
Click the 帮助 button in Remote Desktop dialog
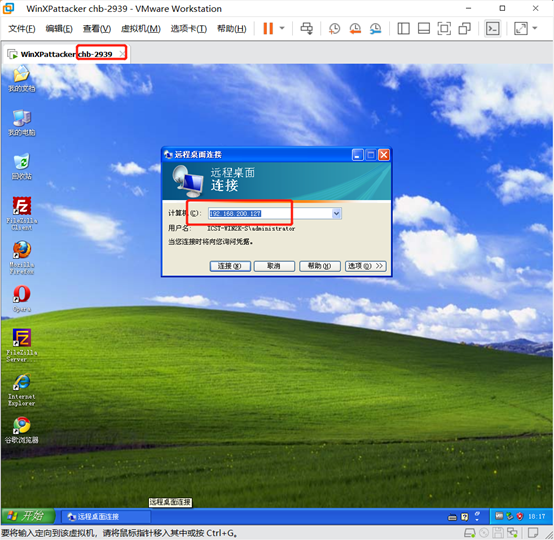coord(320,266)
